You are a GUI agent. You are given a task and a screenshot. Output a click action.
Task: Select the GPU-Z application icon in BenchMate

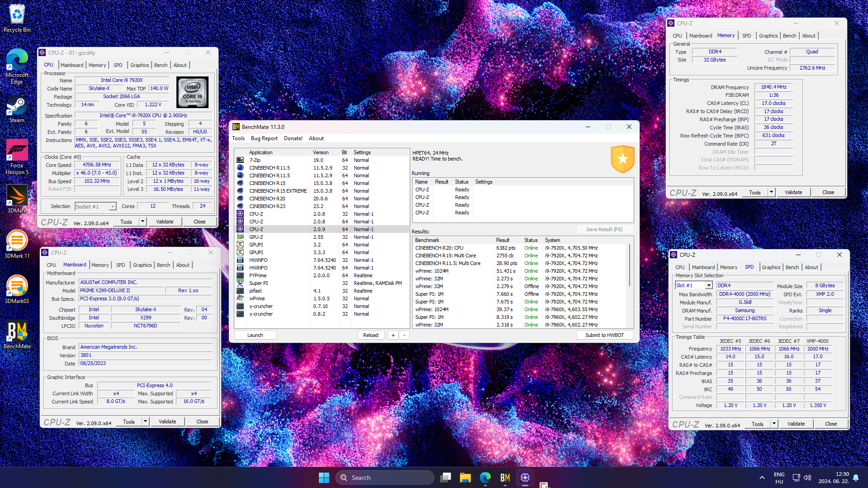pyautogui.click(x=240, y=237)
